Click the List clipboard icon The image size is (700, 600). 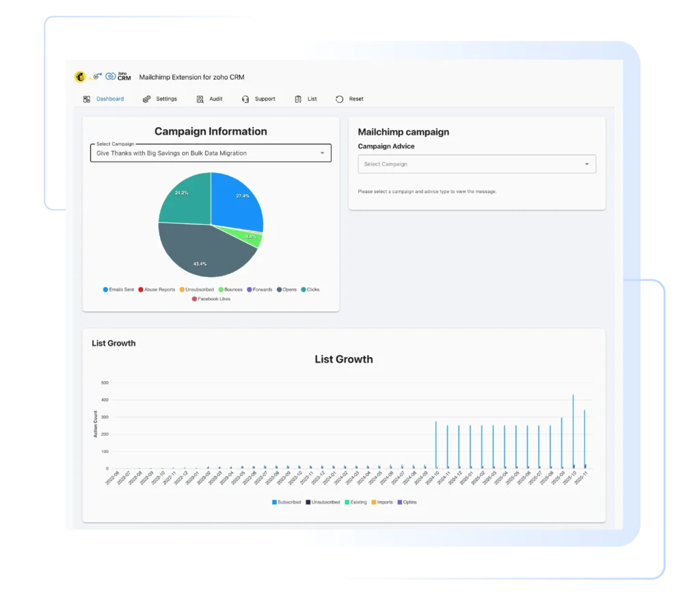[297, 99]
